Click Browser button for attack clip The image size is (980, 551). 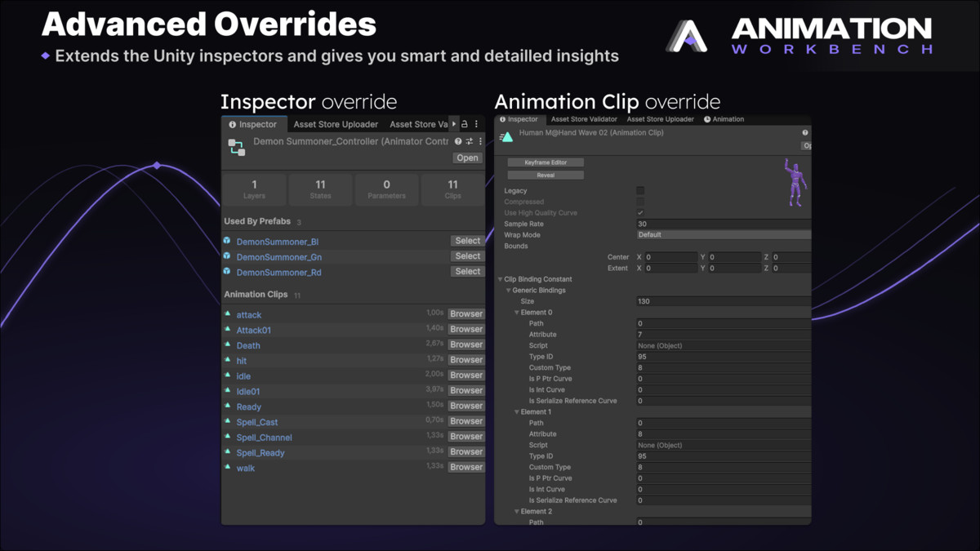[466, 314]
